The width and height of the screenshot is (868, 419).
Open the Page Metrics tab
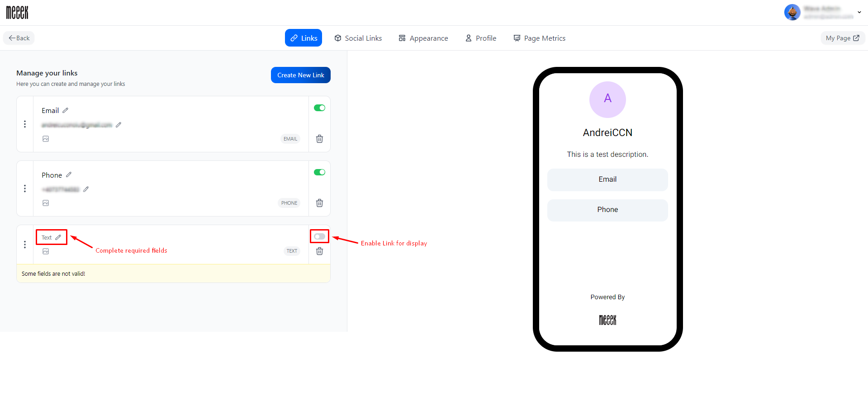[539, 38]
